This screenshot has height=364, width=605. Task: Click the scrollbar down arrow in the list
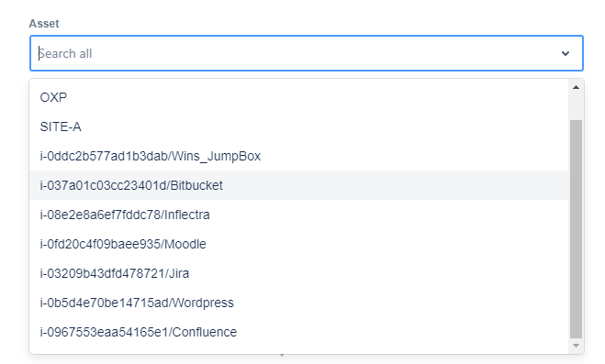point(576,346)
